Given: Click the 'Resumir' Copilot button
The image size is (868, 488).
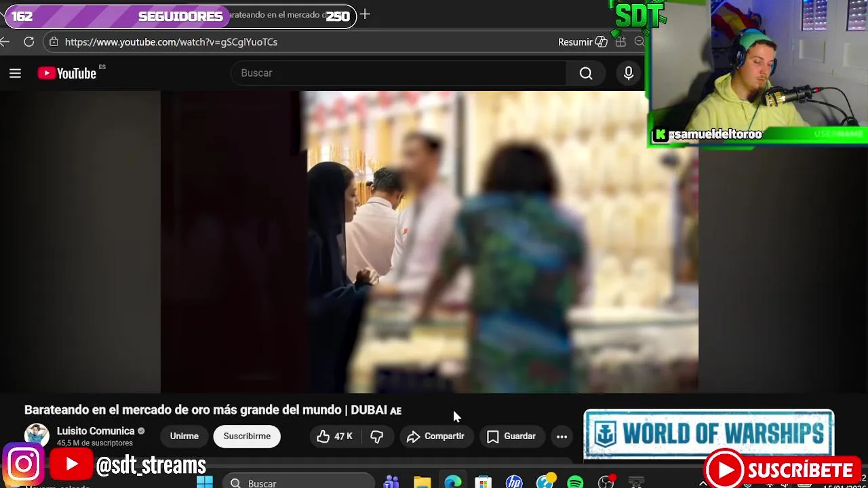Looking at the screenshot, I should [x=583, y=42].
